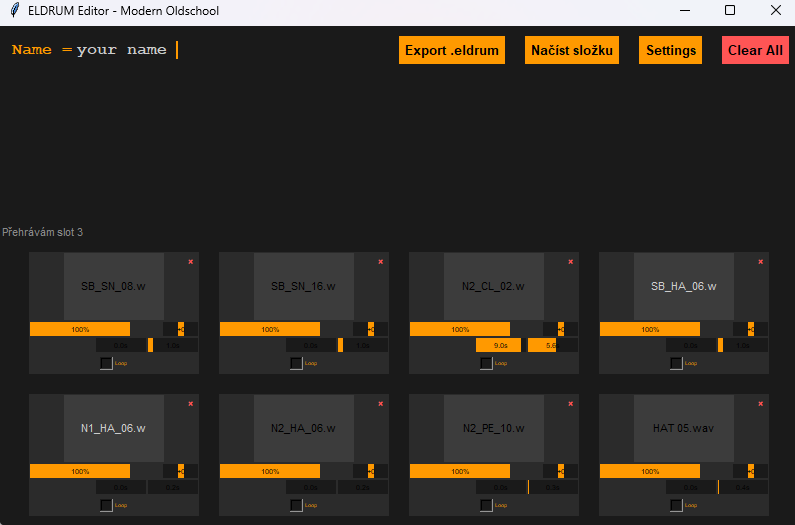The height and width of the screenshot is (525, 795).
Task: Click the 100% volume slider of HAT 05.wav
Action: pos(650,471)
